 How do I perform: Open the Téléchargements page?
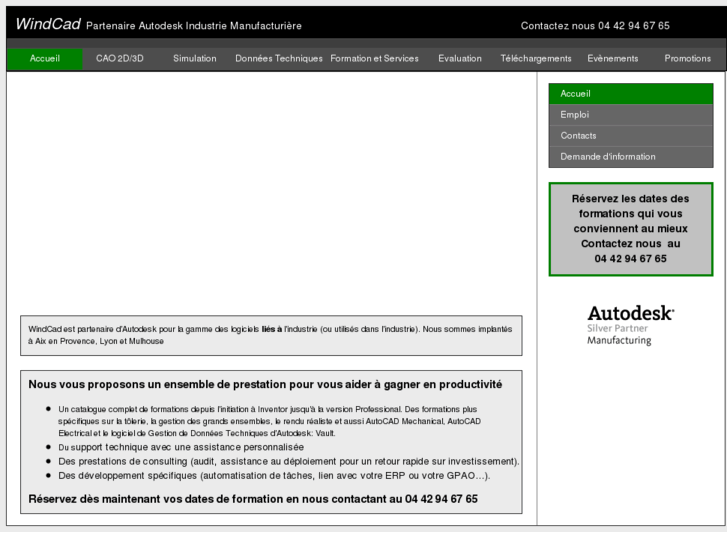coord(536,58)
